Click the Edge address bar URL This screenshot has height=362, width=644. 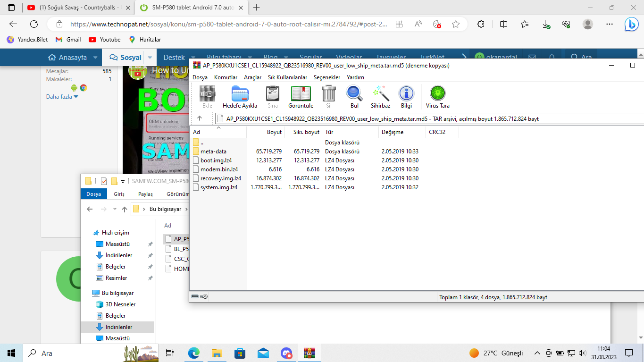coord(229,24)
